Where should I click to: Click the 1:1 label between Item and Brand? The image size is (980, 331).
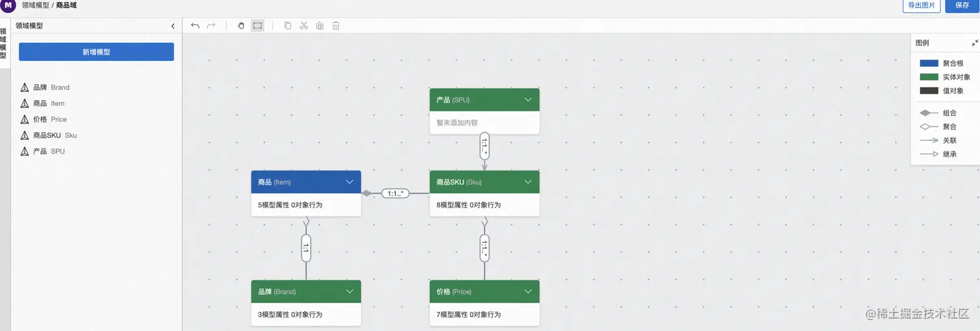click(x=306, y=247)
